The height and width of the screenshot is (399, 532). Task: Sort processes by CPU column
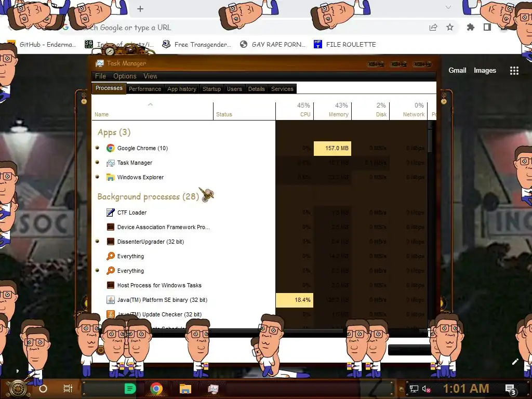click(295, 111)
